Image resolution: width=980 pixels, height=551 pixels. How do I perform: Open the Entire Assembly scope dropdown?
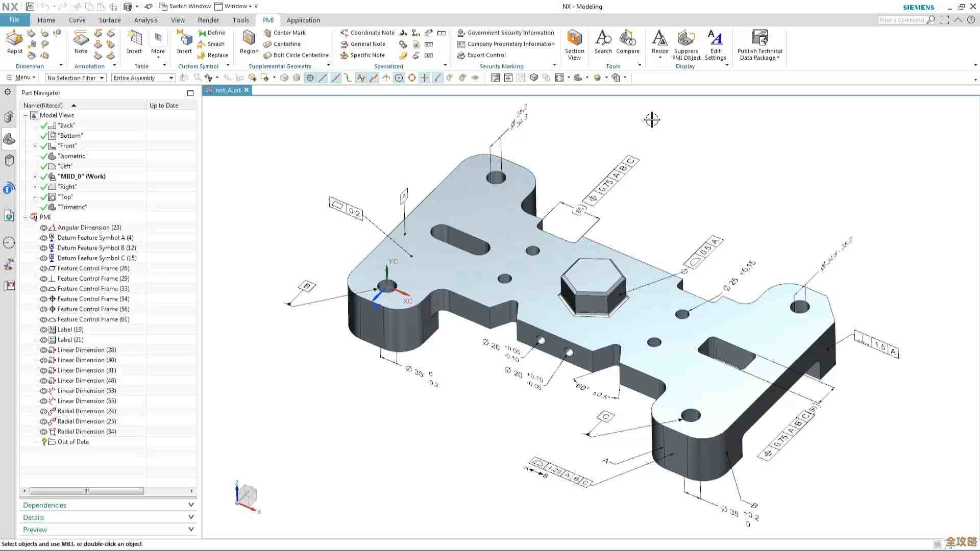[143, 78]
